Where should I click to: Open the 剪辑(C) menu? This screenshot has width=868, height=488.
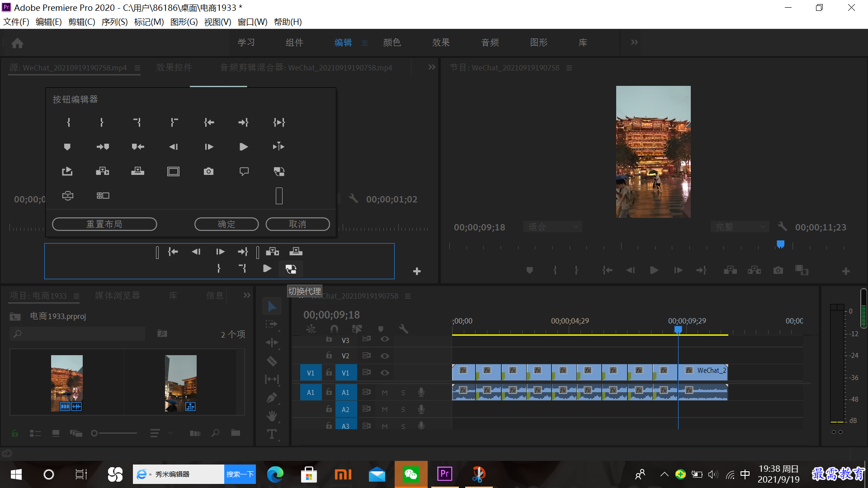(81, 22)
